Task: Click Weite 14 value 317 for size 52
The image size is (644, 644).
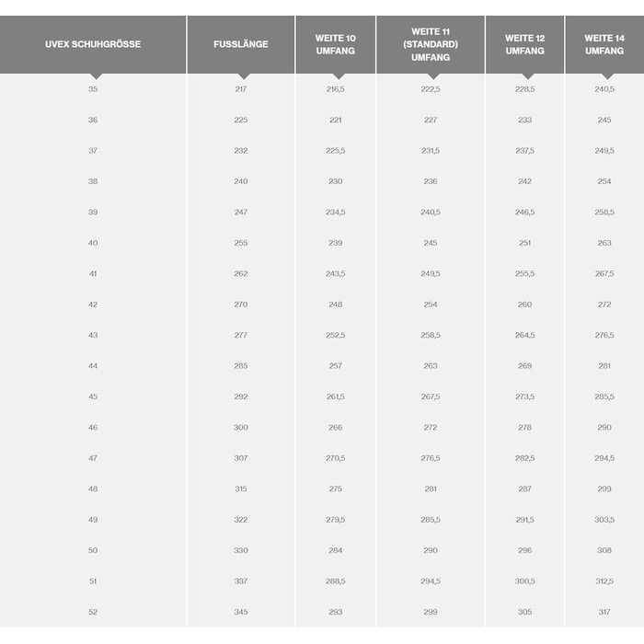Action: (x=604, y=612)
